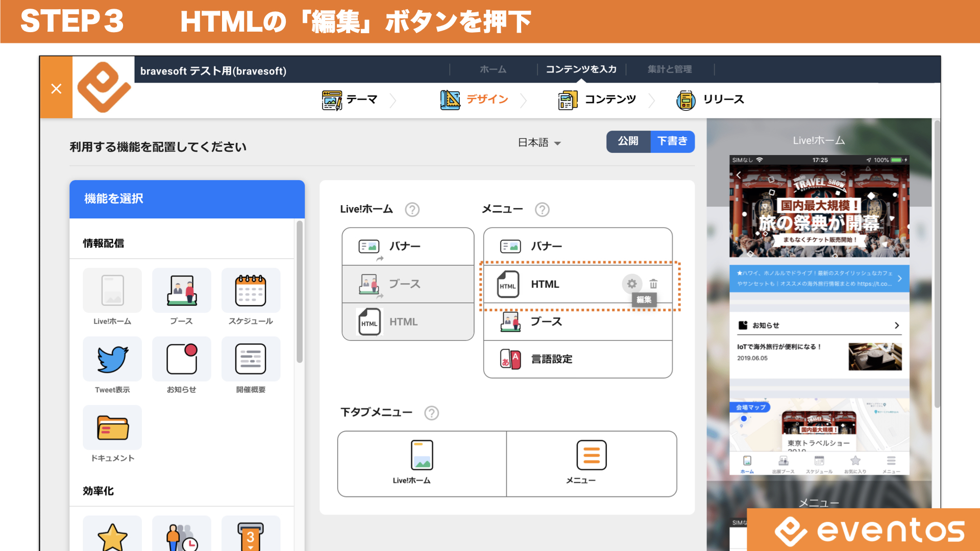Click the Live!ホーム bottom tab item
The width and height of the screenshot is (980, 551).
coord(422,464)
